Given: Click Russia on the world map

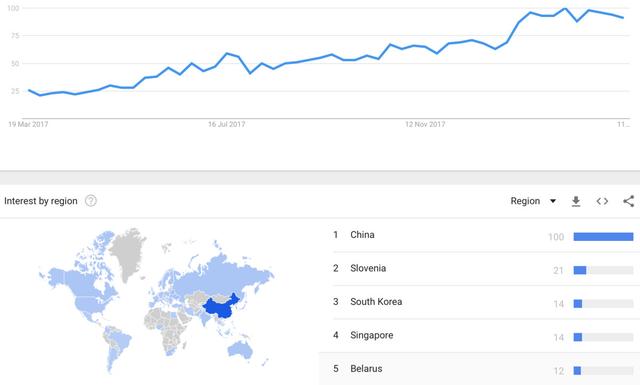Looking at the screenshot, I should click(x=222, y=274).
